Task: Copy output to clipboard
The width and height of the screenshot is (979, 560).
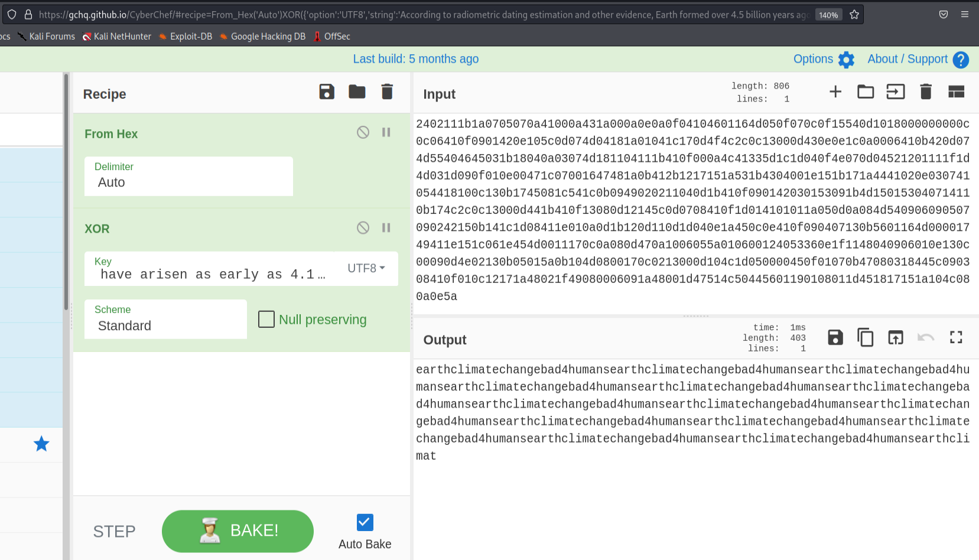Action: tap(865, 338)
